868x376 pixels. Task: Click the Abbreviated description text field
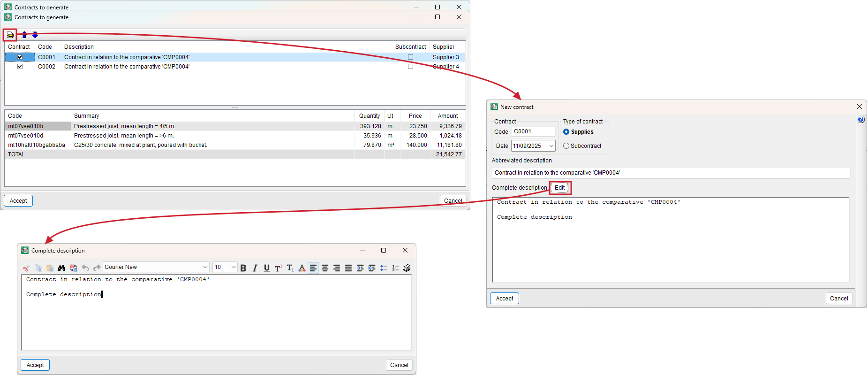coord(671,173)
